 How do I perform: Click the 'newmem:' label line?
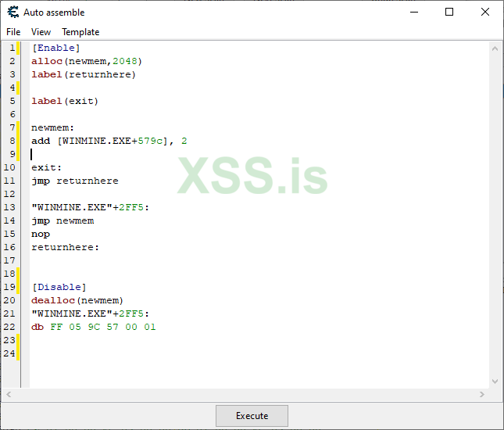(52, 127)
